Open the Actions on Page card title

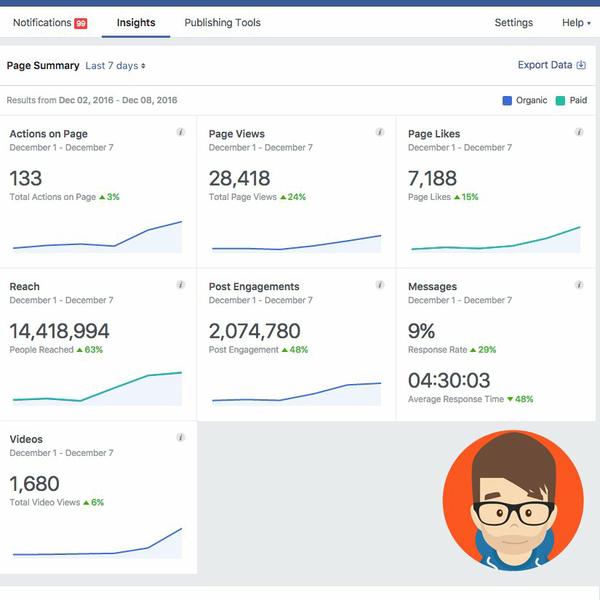(49, 134)
